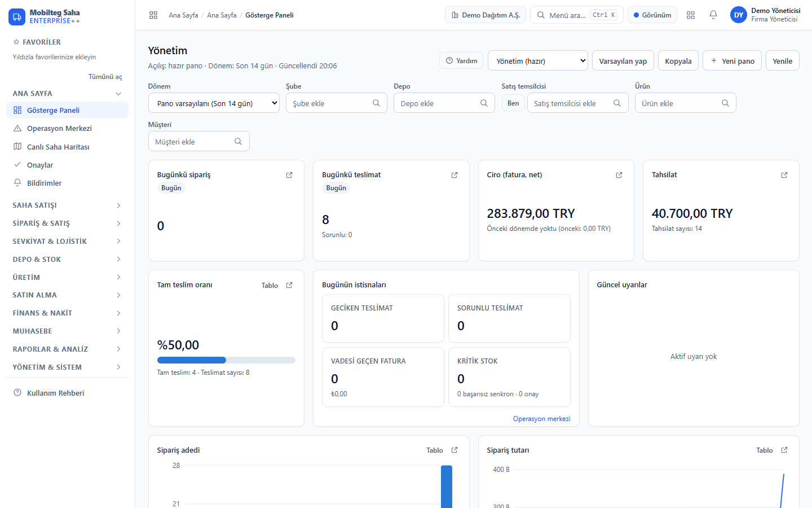Click the Tam teslim oranı progress bar
Screen dimensions: 812x508
(x=226, y=360)
